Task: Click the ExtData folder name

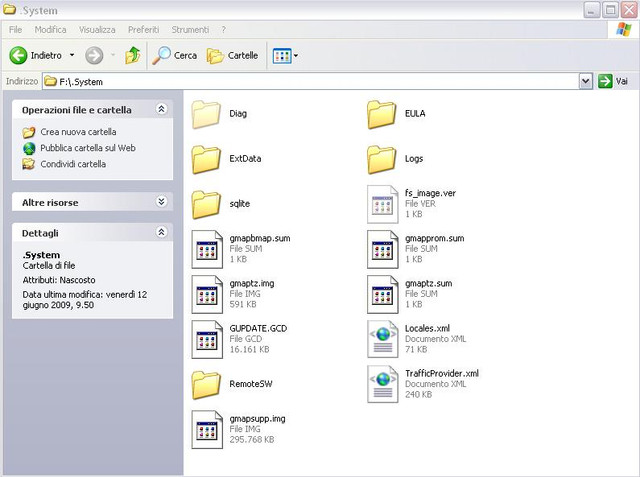Action: pyautogui.click(x=245, y=159)
